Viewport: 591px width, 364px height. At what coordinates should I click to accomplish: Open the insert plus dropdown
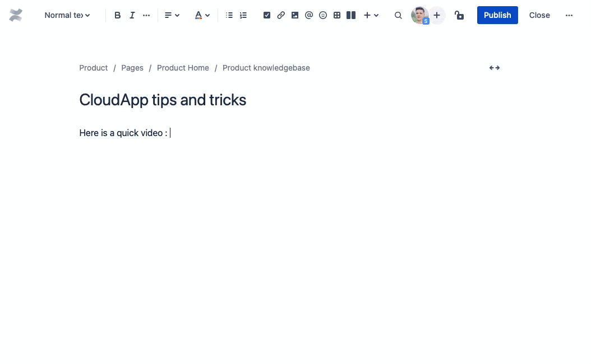click(371, 16)
